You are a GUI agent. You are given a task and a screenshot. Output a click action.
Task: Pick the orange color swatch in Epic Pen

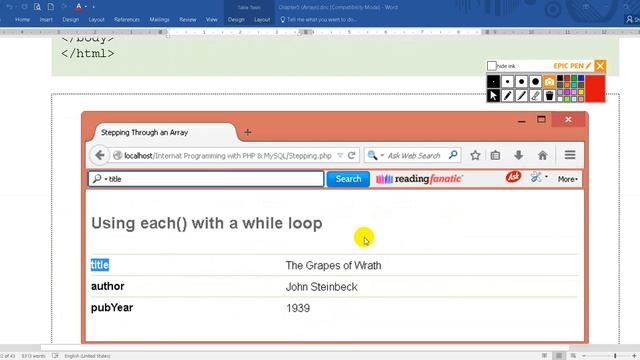coord(567,85)
